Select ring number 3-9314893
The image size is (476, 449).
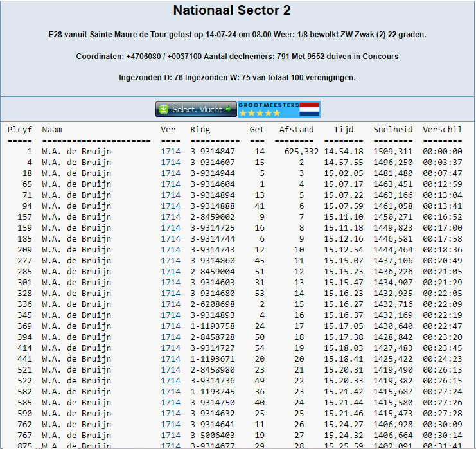213,315
